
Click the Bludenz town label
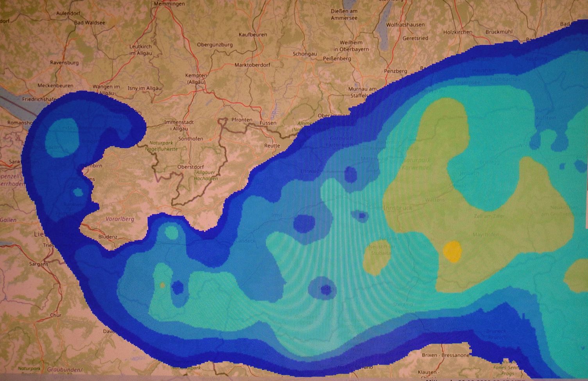click(x=108, y=237)
